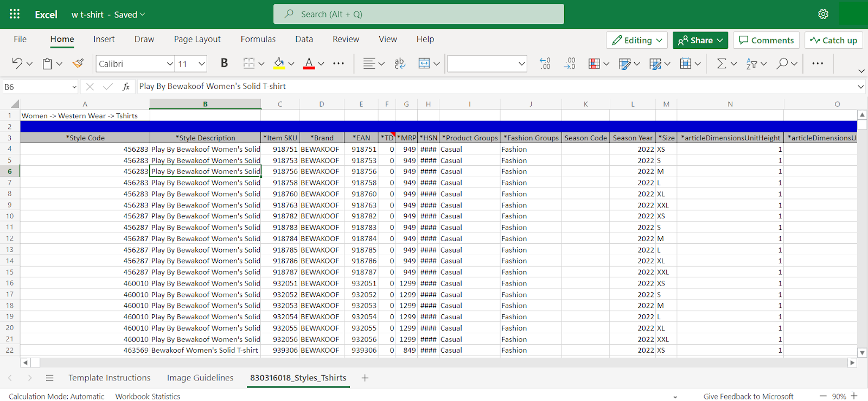Image resolution: width=868 pixels, height=401 pixels.
Task: Apply yellow fill color to the cell
Action: point(279,63)
